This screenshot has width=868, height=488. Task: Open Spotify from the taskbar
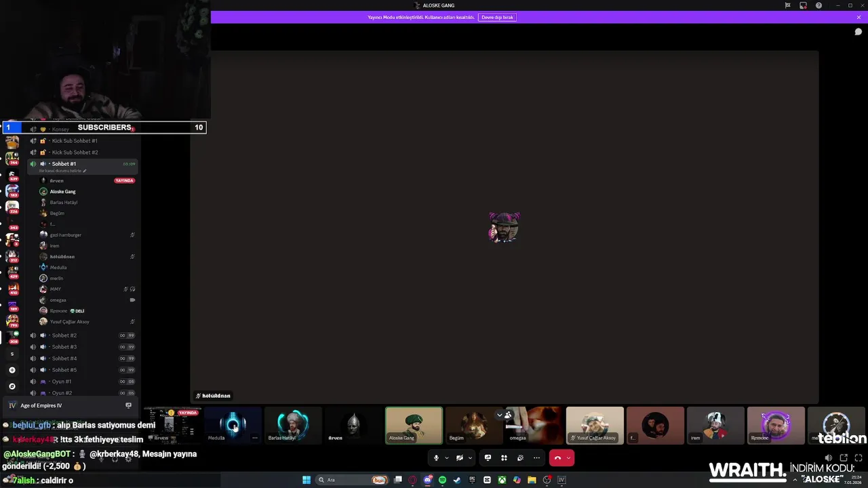pos(442,480)
